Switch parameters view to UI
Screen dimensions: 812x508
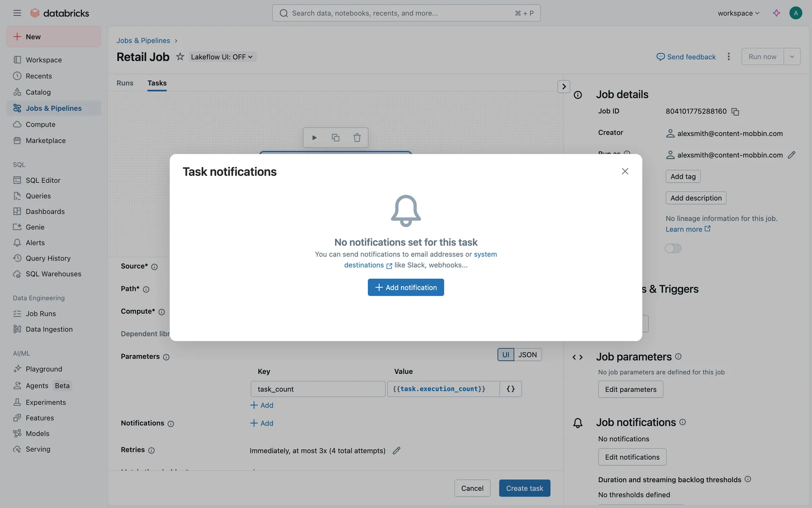click(505, 355)
